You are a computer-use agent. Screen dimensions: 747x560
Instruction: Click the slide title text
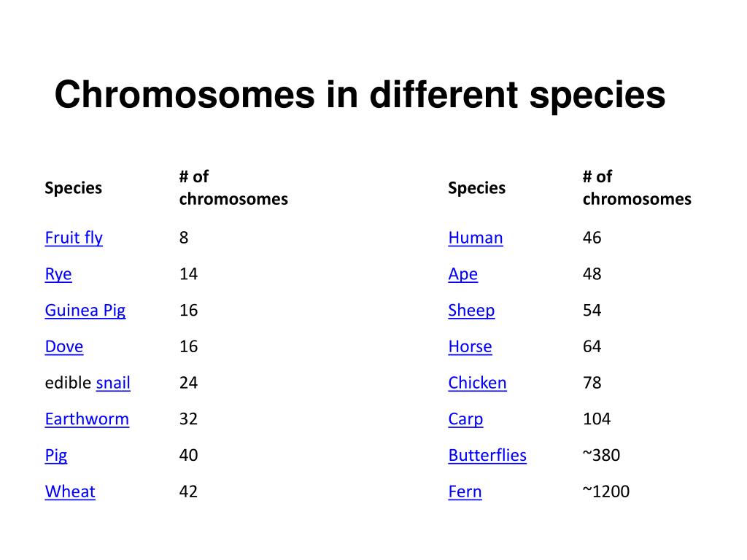[360, 95]
